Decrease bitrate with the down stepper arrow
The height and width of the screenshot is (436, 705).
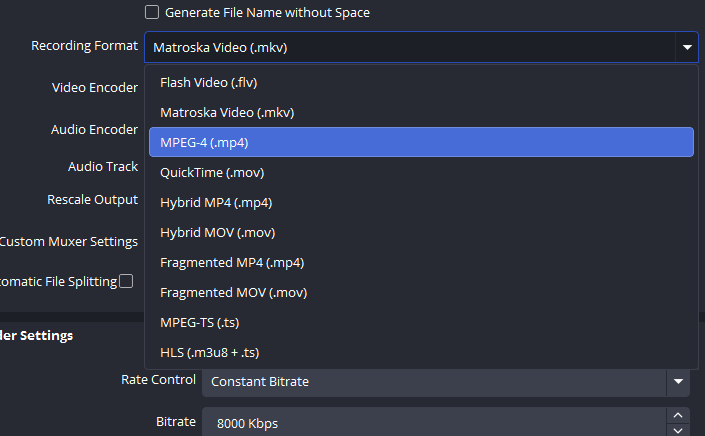[678, 430]
